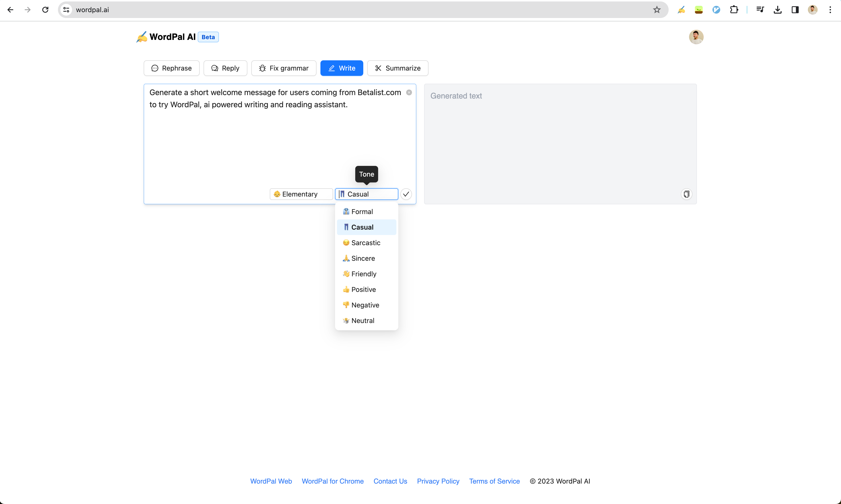Image resolution: width=841 pixels, height=504 pixels.
Task: Open the browser downloads icon
Action: tap(778, 9)
